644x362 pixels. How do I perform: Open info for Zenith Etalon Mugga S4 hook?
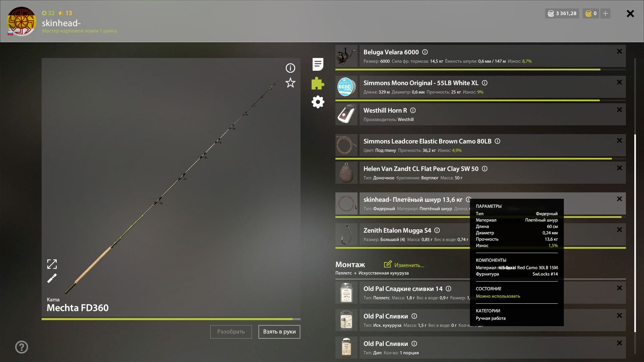[437, 230]
